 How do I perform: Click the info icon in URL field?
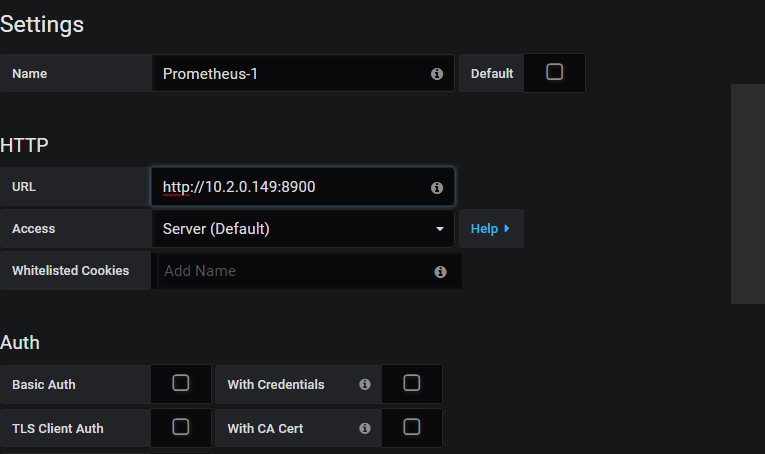pos(437,188)
